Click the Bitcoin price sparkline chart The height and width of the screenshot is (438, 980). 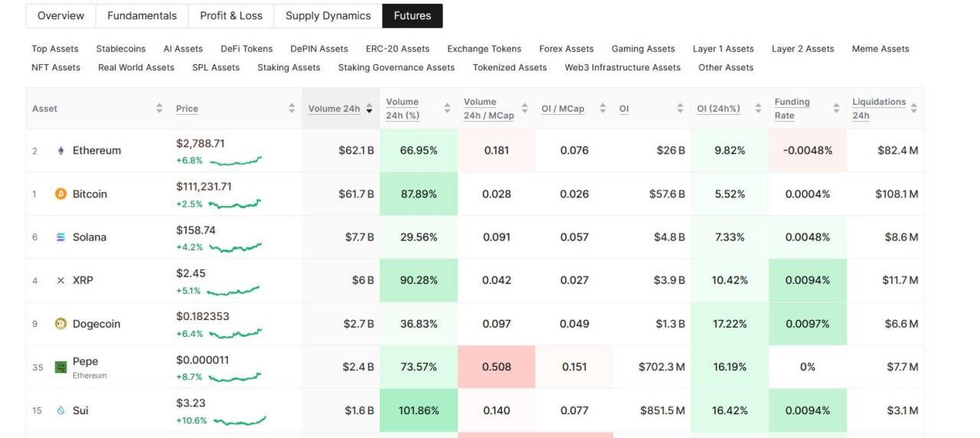[x=236, y=204]
